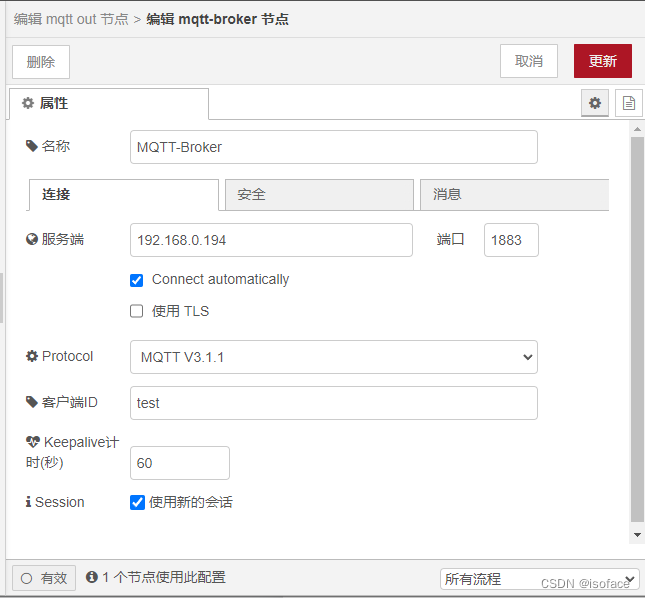Click the gear icon in 属性 tab
Viewport: 645px width, 598px height.
pyautogui.click(x=28, y=103)
